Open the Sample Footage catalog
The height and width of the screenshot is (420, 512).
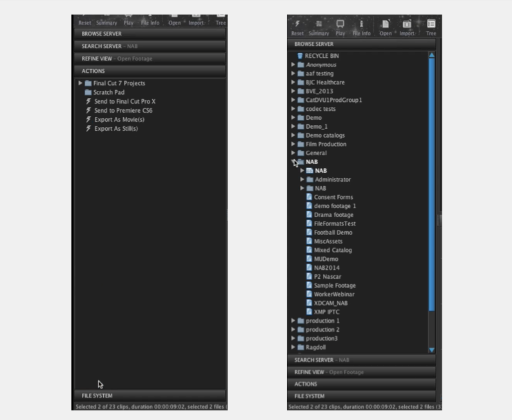point(331,285)
